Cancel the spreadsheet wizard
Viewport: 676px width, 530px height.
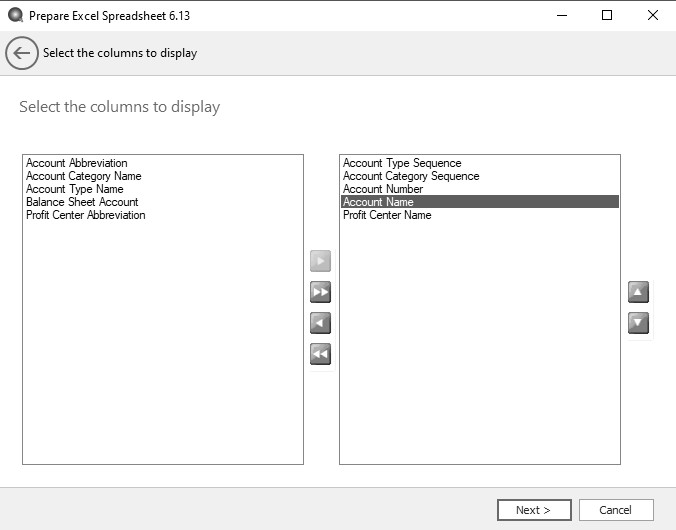pyautogui.click(x=615, y=510)
